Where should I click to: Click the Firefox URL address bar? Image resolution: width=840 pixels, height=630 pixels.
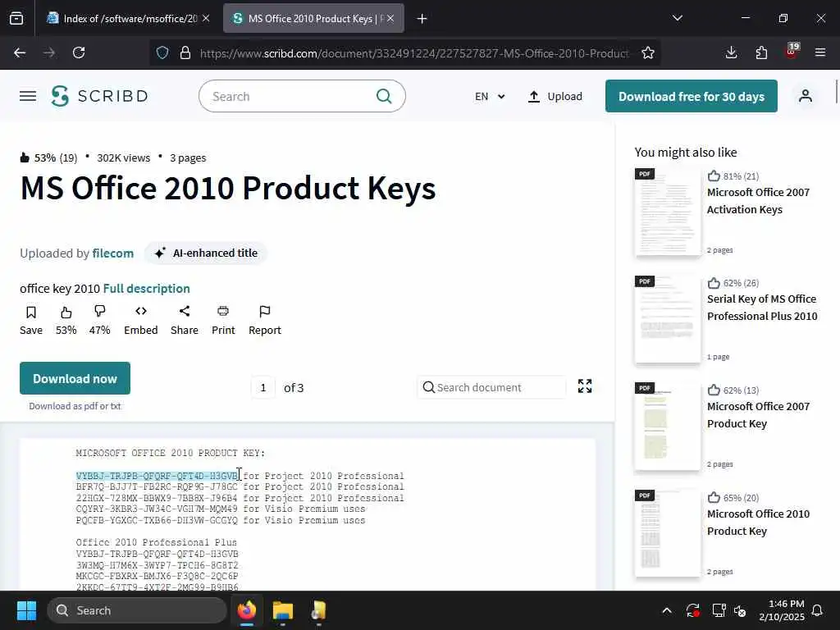click(413, 53)
